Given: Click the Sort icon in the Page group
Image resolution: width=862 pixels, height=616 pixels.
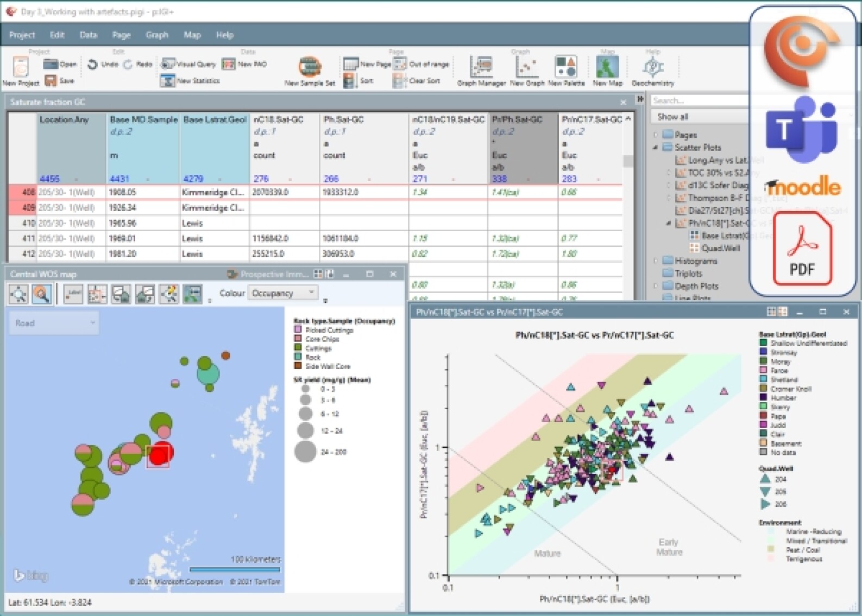Looking at the screenshot, I should tap(350, 81).
